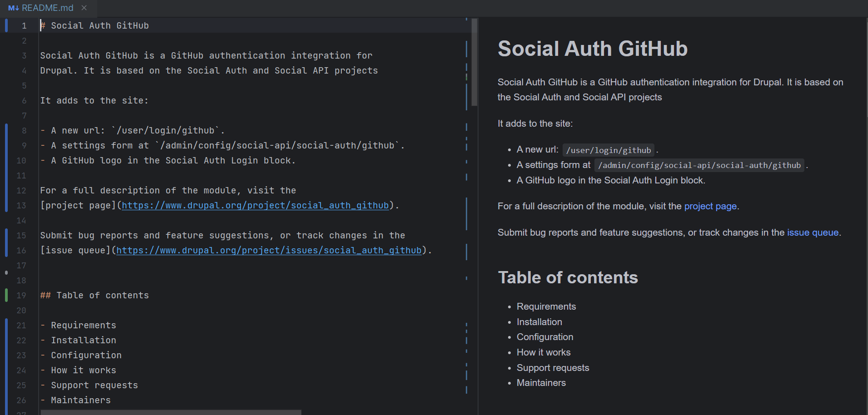Click the deleted-lines gutter dot below line 17
This screenshot has width=868, height=415.
[6, 272]
